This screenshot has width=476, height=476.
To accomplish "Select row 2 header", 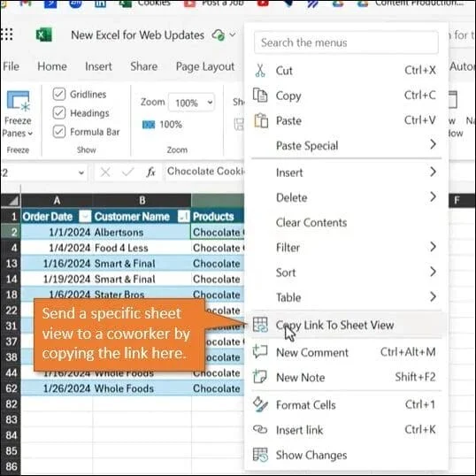I will (x=11, y=232).
